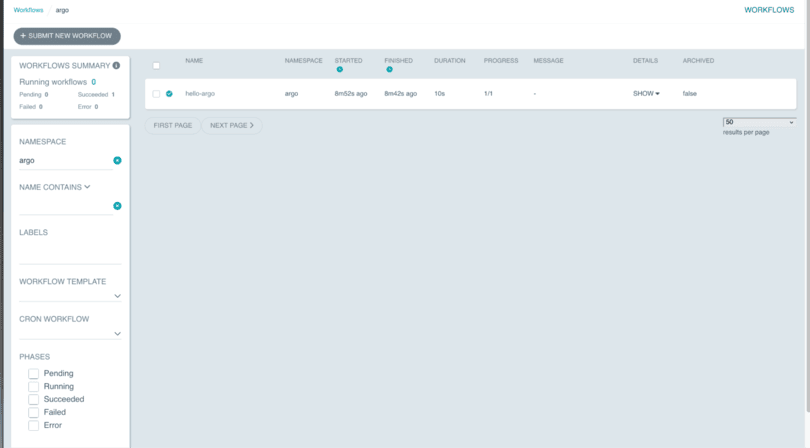Click the succeeded status icon for hello-argo
The height and width of the screenshot is (448, 810).
169,94
